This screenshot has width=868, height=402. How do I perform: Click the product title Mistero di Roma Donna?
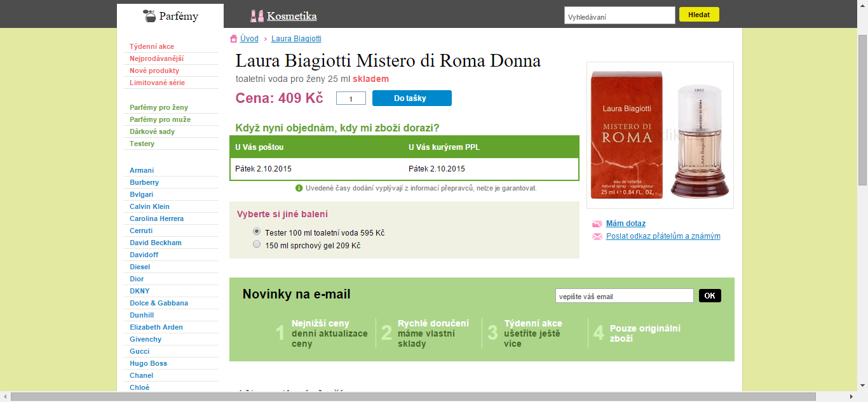388,61
